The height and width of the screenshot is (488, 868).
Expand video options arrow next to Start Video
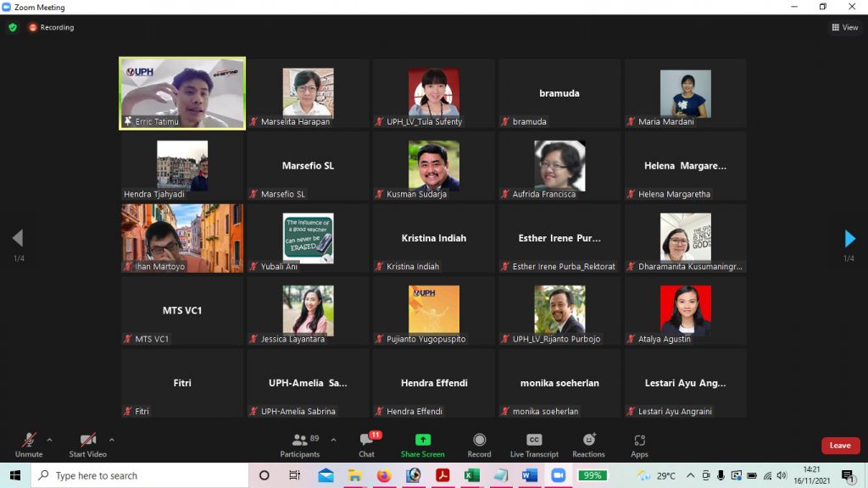112,440
